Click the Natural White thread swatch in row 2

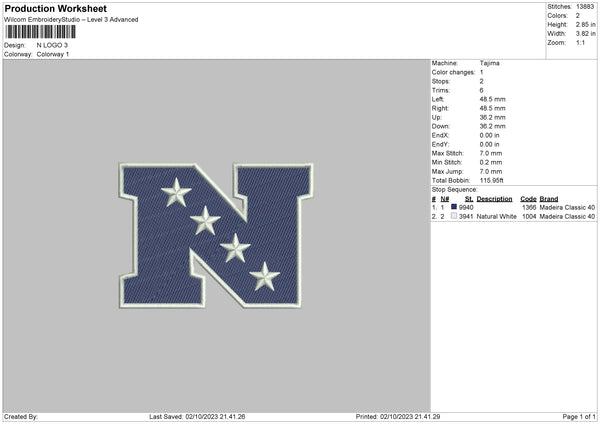tap(454, 216)
